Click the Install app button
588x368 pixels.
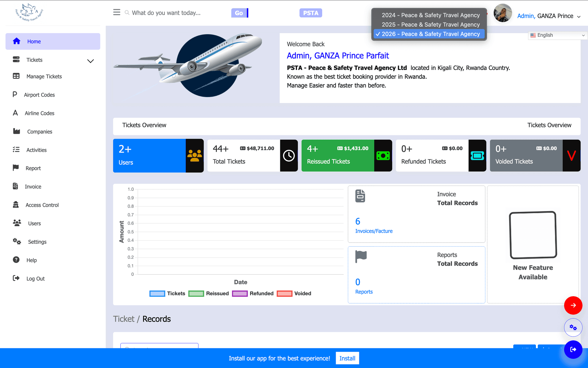[347, 358]
